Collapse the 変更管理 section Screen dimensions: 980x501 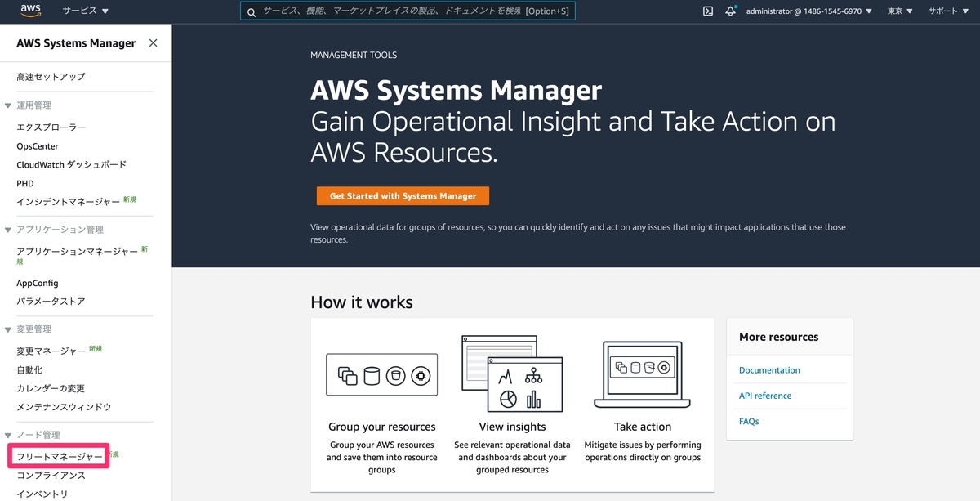pyautogui.click(x=8, y=329)
